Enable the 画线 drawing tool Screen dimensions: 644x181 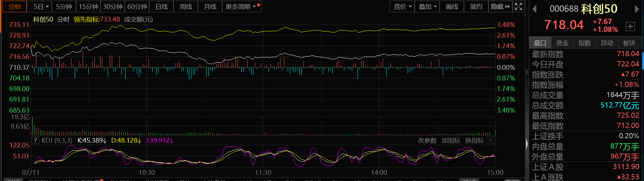452,7
